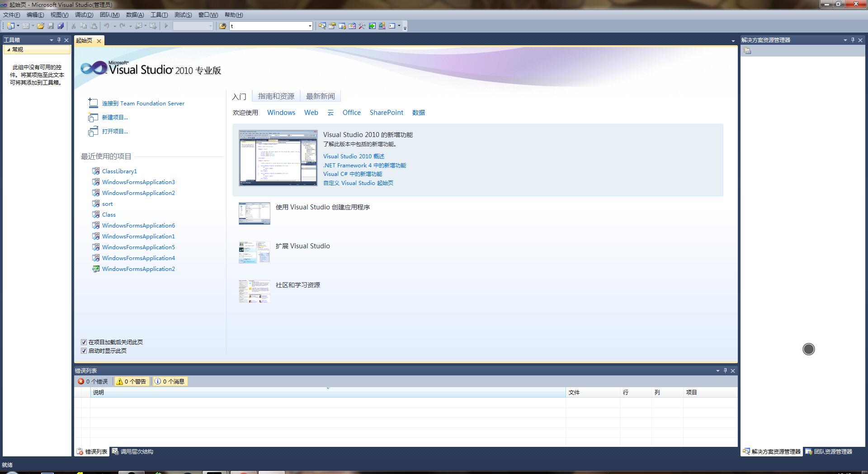868x474 pixels.
Task: Click the Extension Manager toolbar icon
Action: tap(382, 26)
